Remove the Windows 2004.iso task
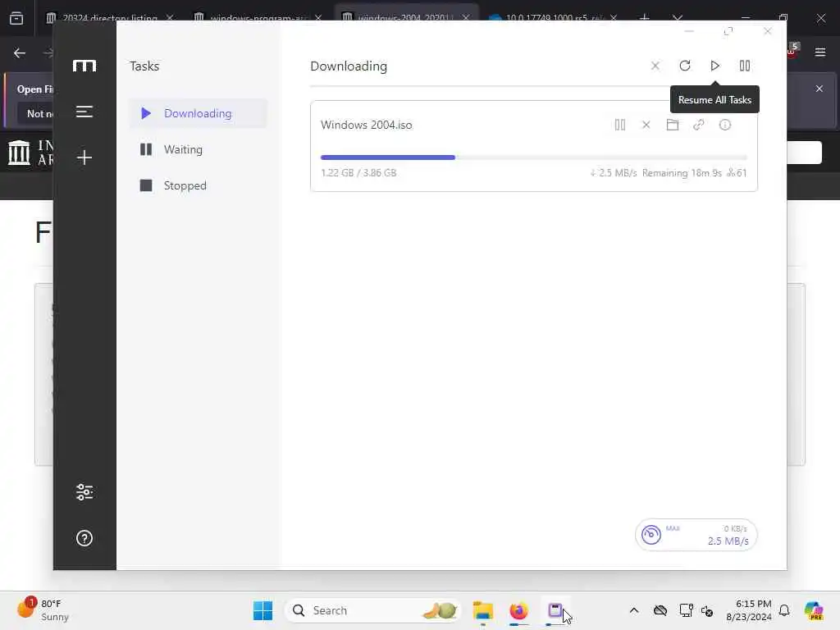Image resolution: width=840 pixels, height=630 pixels. coord(646,125)
